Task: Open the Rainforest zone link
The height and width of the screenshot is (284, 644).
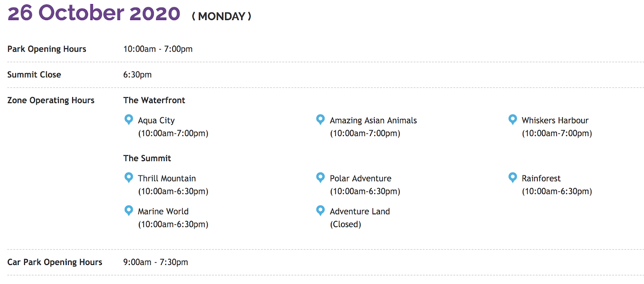Action: pos(541,178)
